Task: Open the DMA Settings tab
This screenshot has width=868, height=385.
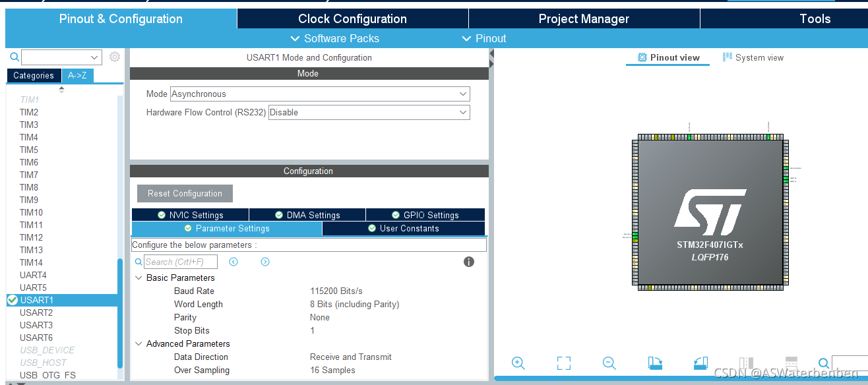Action: point(307,215)
